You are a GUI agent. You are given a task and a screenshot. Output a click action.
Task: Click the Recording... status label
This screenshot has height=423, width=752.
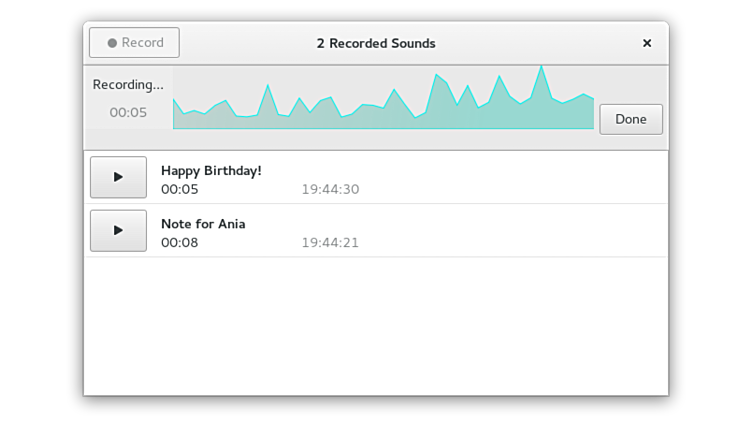[128, 85]
